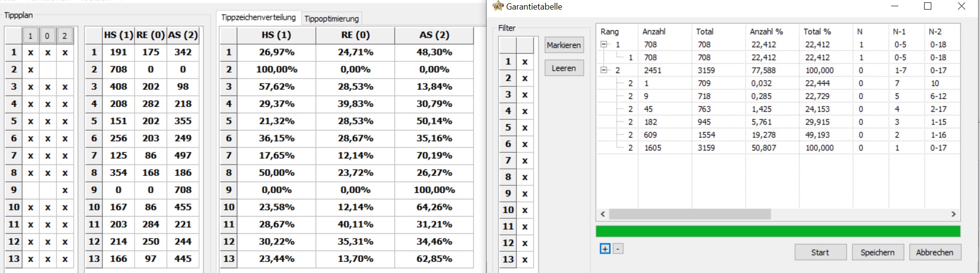Collapse the Rang 1 tree node
Viewport: 980px width, 273px height.
point(604,44)
